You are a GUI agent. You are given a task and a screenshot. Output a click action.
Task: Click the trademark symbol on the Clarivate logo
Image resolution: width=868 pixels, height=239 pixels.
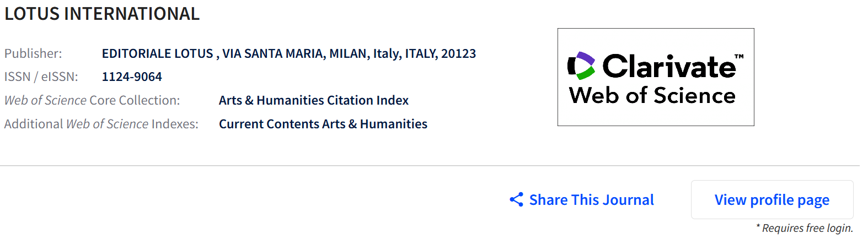[739, 56]
